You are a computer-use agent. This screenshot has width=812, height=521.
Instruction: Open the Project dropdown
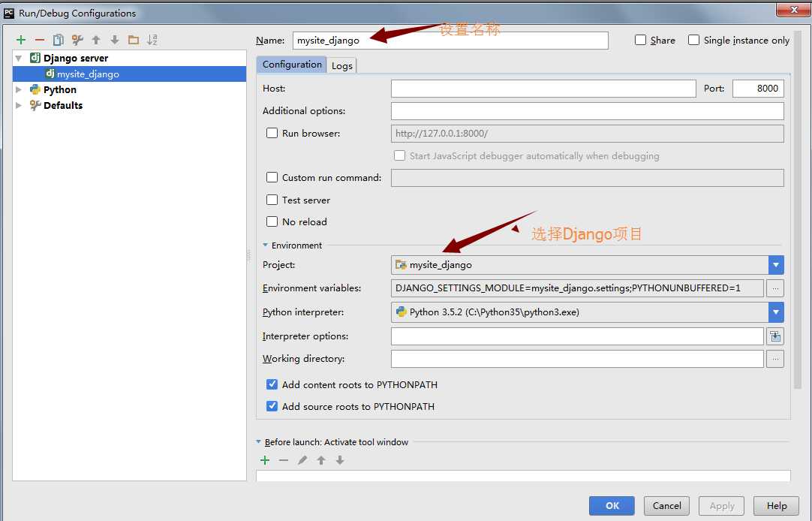coord(776,265)
